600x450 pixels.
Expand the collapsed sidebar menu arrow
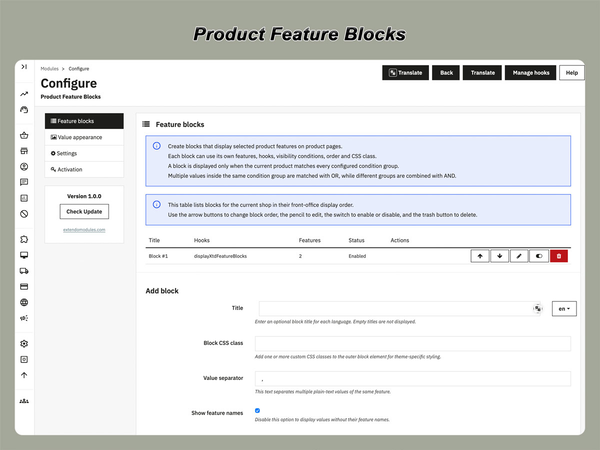[24, 67]
